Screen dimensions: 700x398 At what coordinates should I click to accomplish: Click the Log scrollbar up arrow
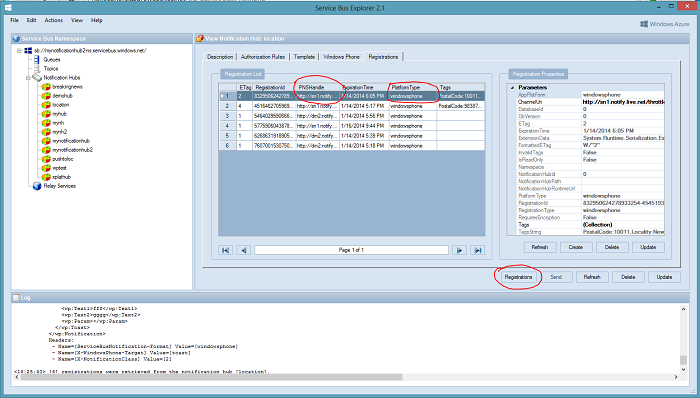(x=683, y=308)
